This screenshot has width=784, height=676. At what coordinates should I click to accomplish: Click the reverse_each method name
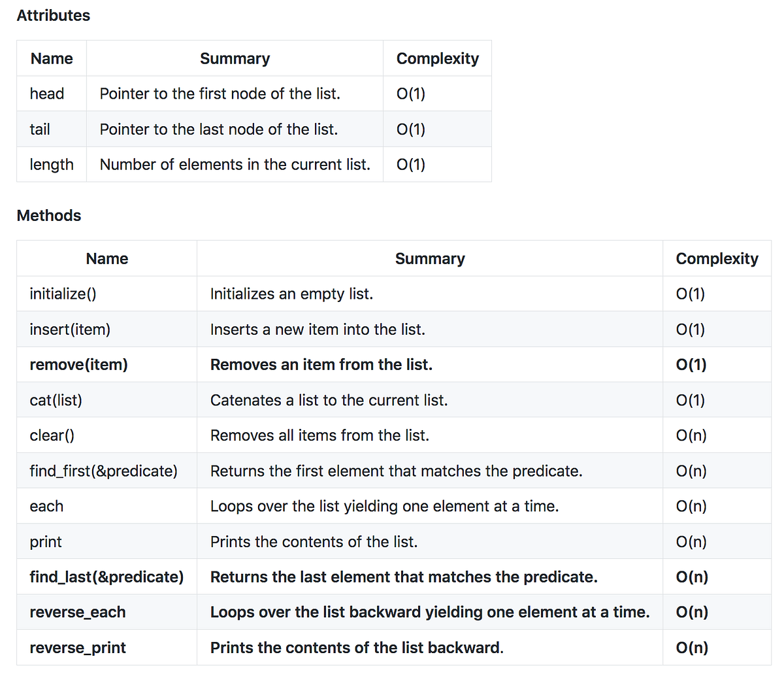(78, 612)
